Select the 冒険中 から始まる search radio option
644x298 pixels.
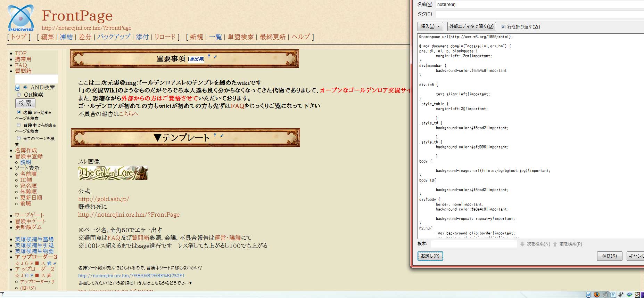click(19, 125)
